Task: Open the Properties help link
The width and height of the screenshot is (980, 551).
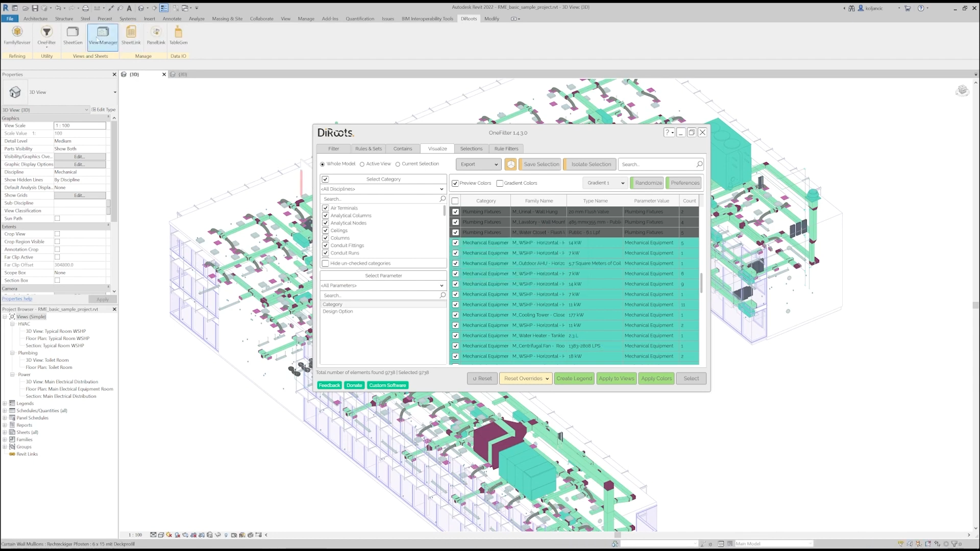Action: coord(17,299)
